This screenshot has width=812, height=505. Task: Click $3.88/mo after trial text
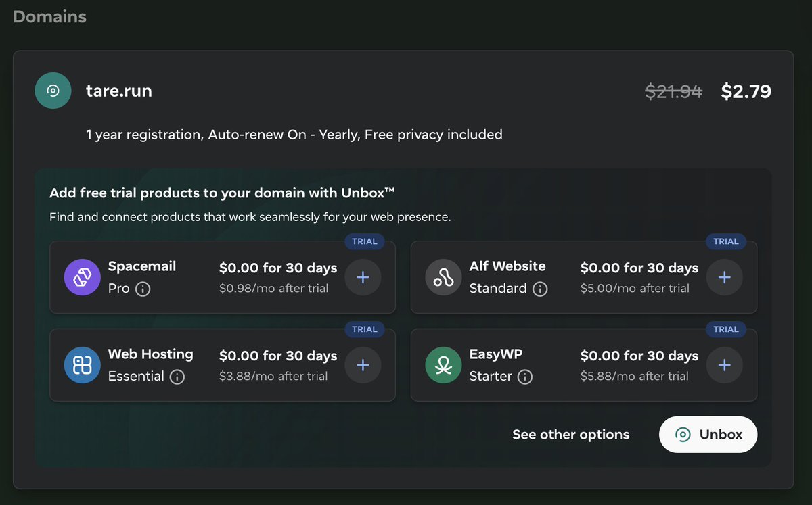click(x=273, y=377)
